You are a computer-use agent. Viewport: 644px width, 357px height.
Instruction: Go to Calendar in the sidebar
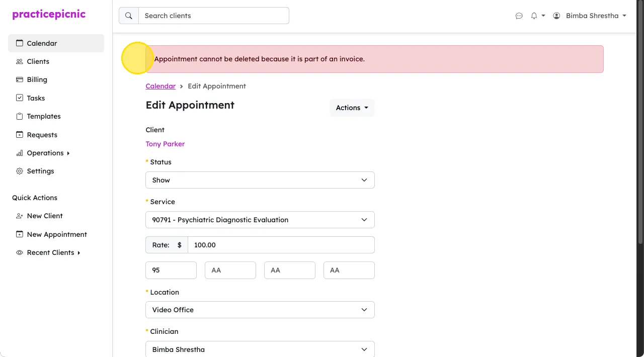(x=56, y=43)
